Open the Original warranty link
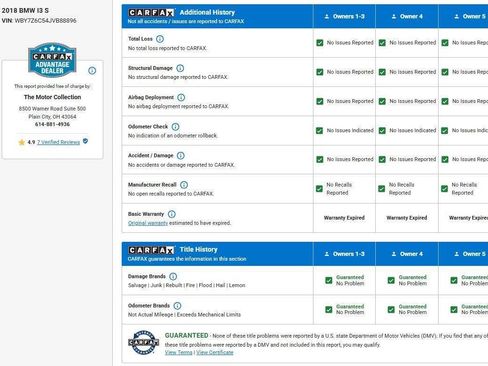 point(148,223)
